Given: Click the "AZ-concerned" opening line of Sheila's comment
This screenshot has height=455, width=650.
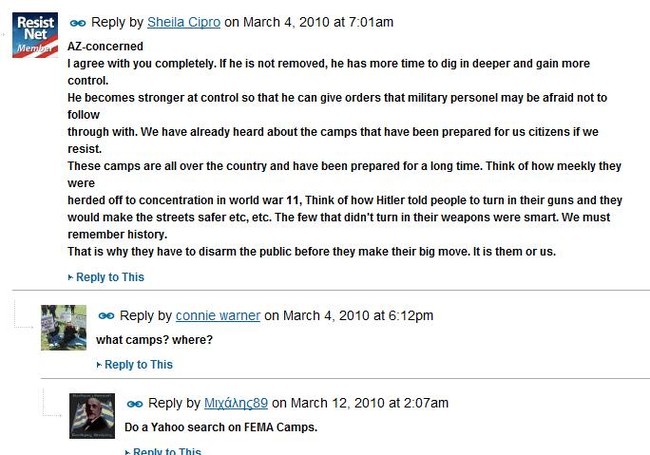Looking at the screenshot, I should (105, 46).
